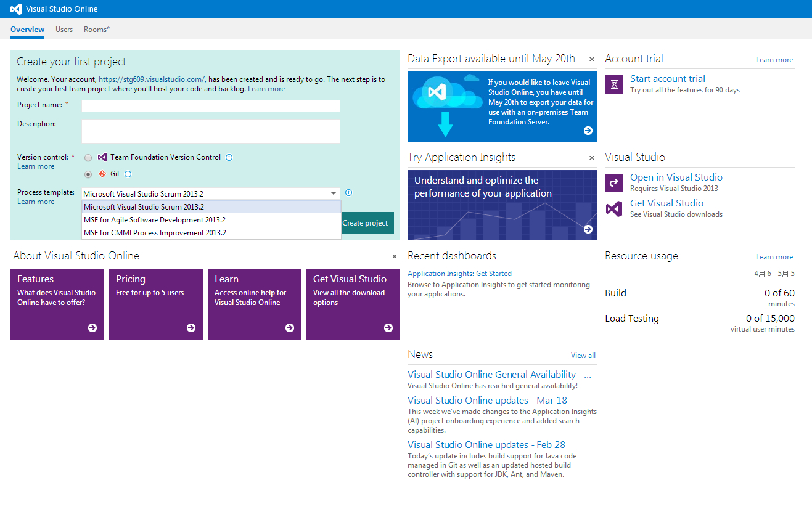Switch to the Users tab

click(64, 30)
